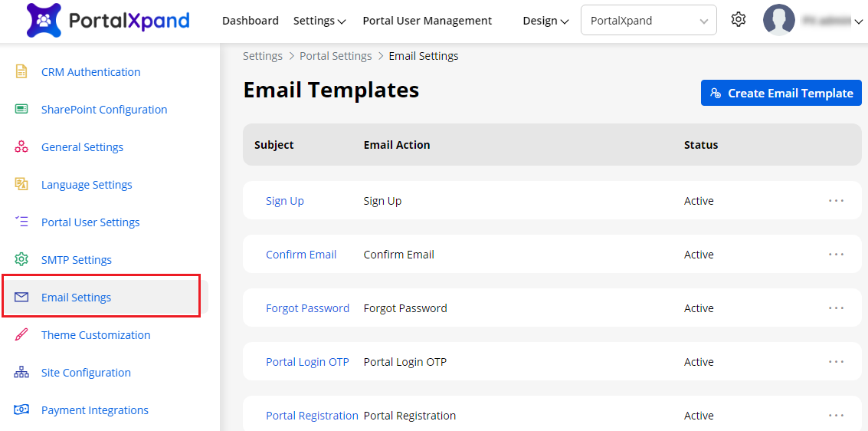Image resolution: width=868 pixels, height=431 pixels.
Task: Open the gear settings icon in header
Action: [x=739, y=20]
